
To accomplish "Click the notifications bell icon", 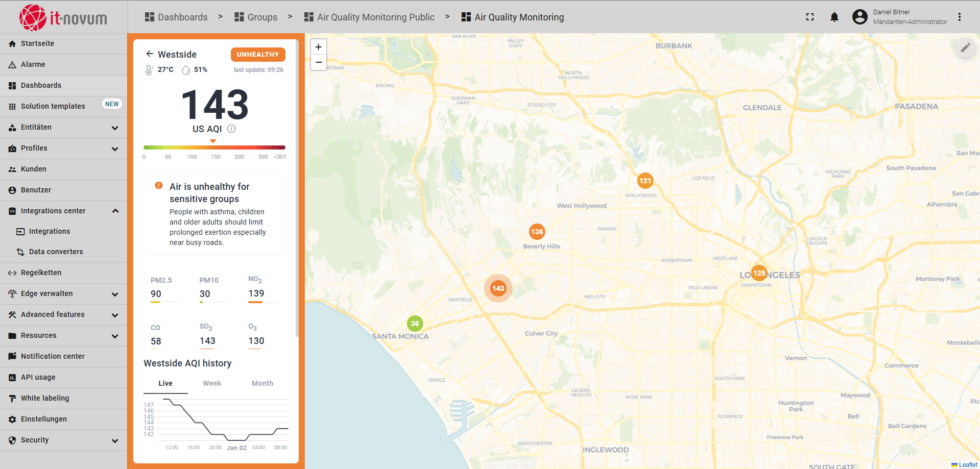I will [x=834, y=17].
